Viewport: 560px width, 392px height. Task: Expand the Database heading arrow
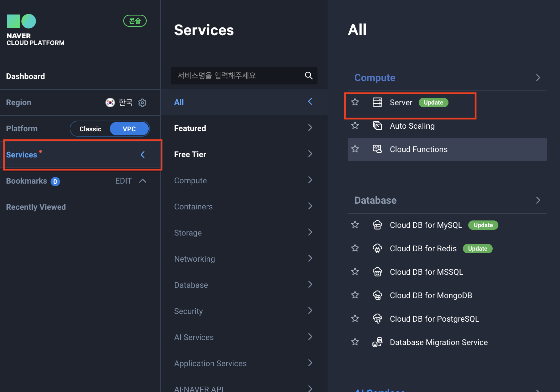[538, 200]
